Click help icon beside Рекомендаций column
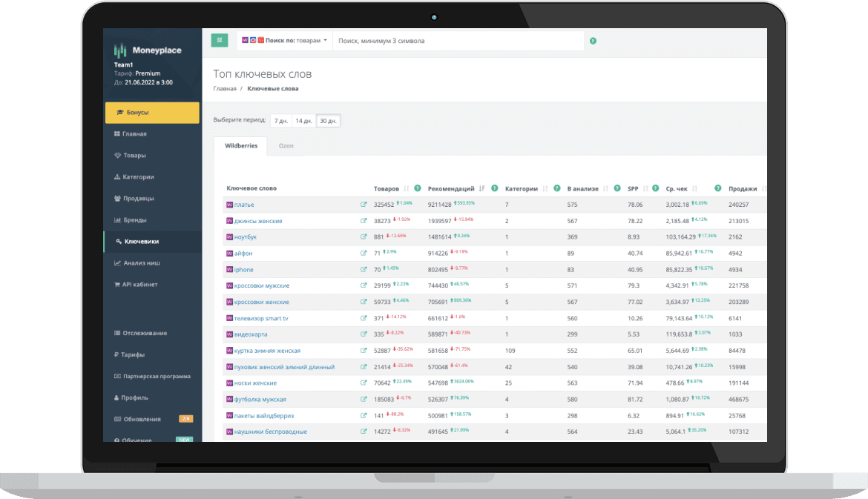Screen dimensions: 868x499 (494, 188)
